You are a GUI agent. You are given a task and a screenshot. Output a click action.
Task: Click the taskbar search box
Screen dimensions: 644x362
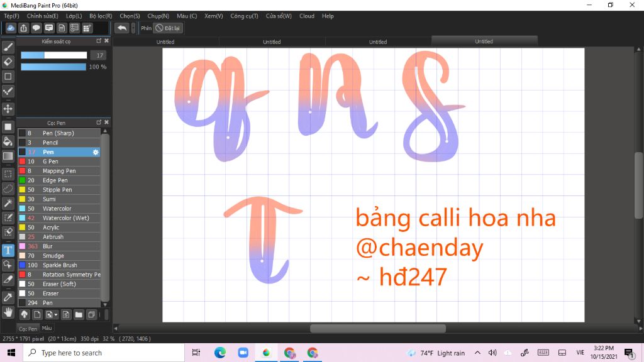coord(104,353)
